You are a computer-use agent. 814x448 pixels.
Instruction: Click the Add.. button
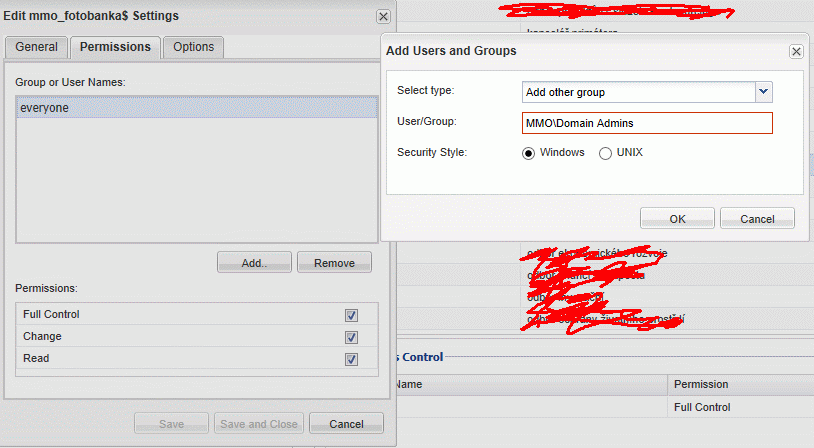[254, 263]
